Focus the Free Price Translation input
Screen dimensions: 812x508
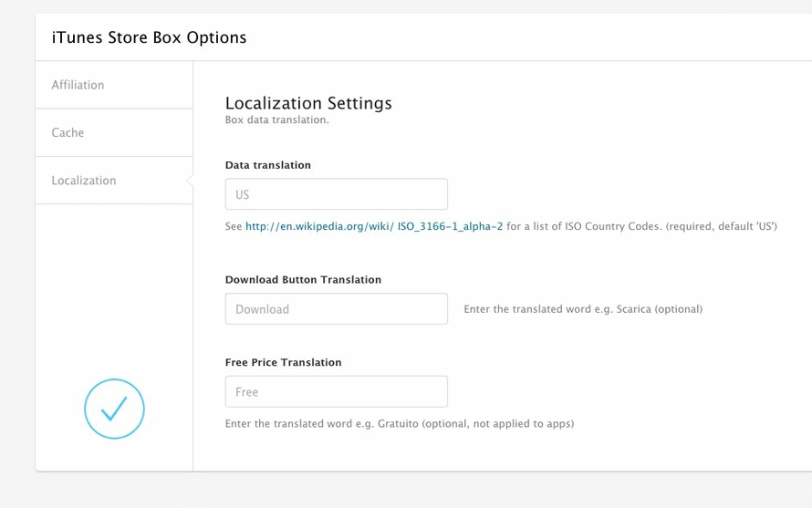click(336, 391)
